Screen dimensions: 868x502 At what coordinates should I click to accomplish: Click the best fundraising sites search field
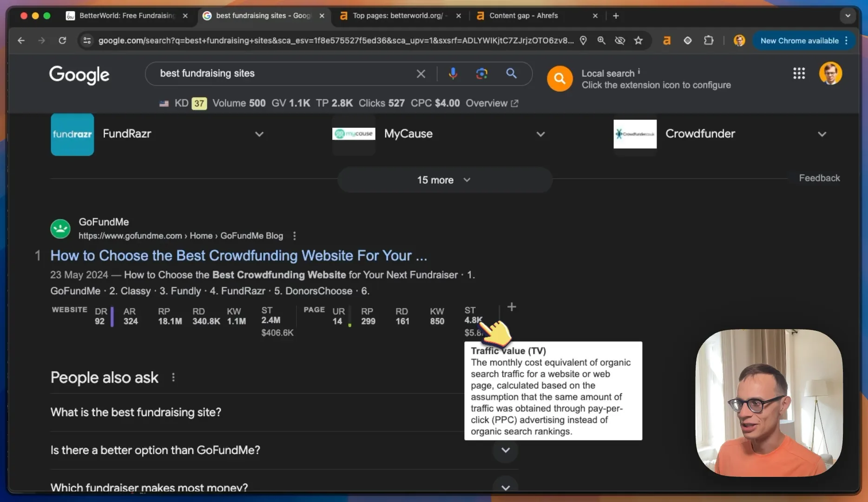[x=283, y=73]
